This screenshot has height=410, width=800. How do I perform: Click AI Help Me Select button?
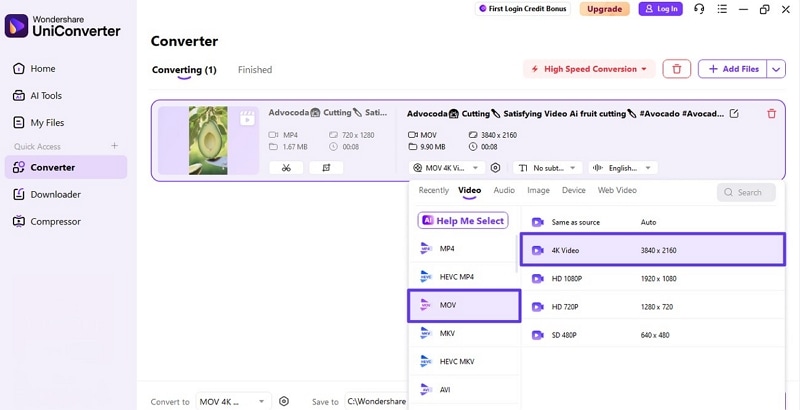pos(463,221)
